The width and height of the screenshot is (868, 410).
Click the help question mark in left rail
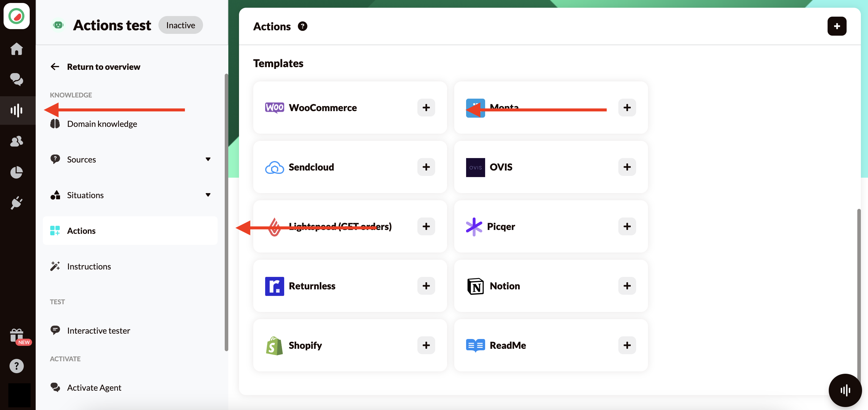[17, 366]
